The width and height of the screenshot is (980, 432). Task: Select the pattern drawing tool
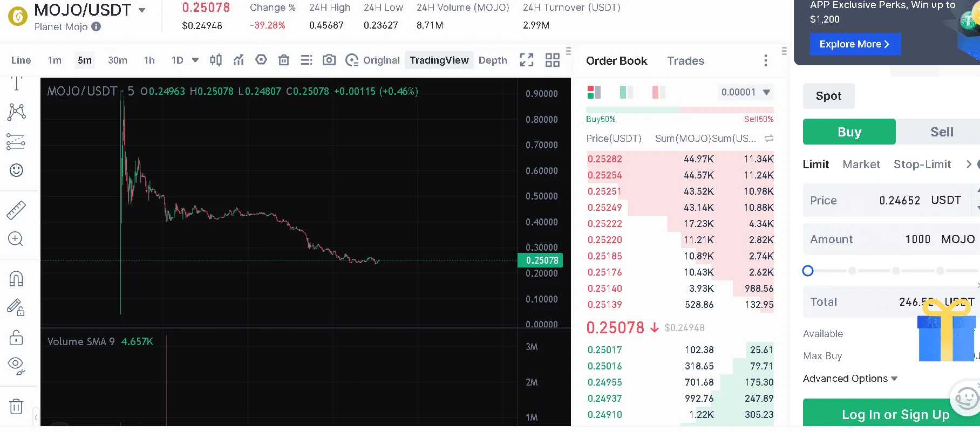coord(17,112)
